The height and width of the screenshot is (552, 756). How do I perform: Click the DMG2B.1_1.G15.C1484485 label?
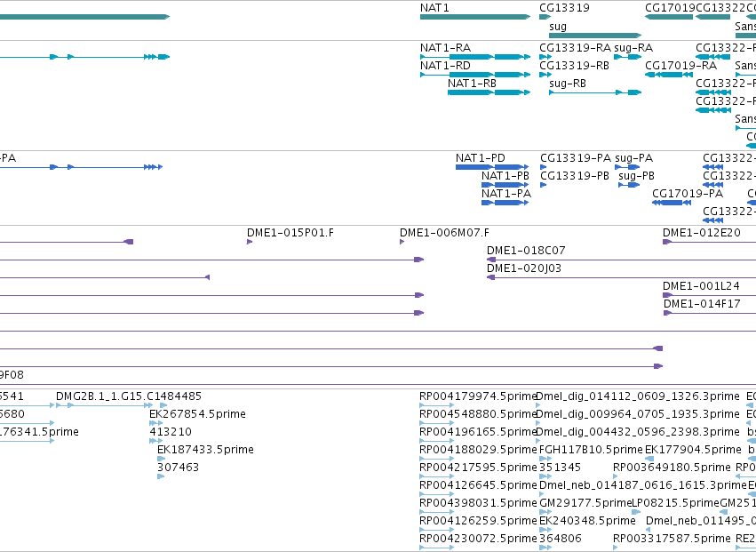129,396
